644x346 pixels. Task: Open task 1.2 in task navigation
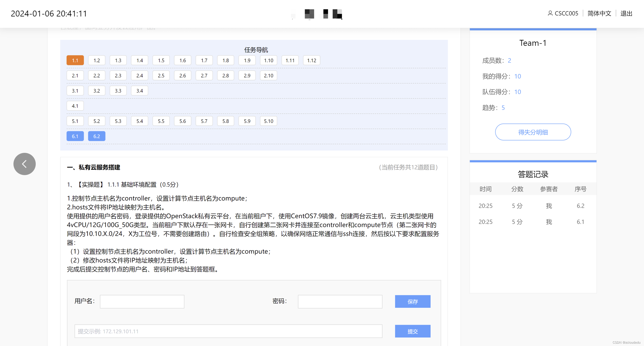(97, 60)
